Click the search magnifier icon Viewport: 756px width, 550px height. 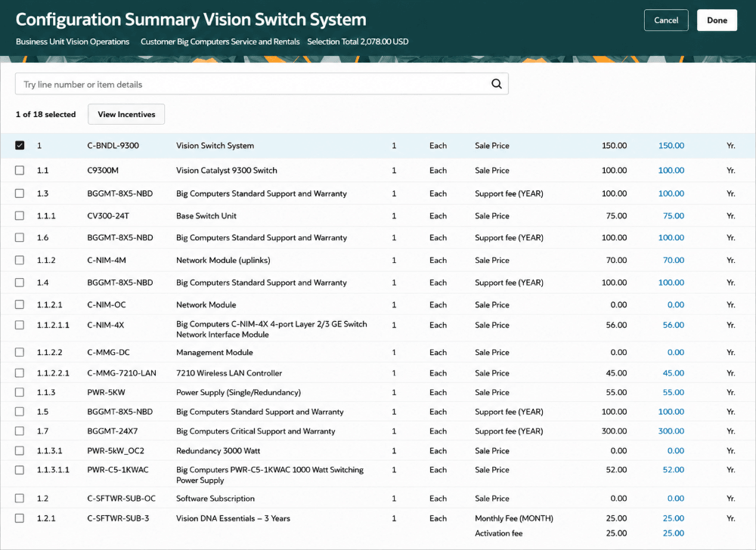pyautogui.click(x=496, y=84)
